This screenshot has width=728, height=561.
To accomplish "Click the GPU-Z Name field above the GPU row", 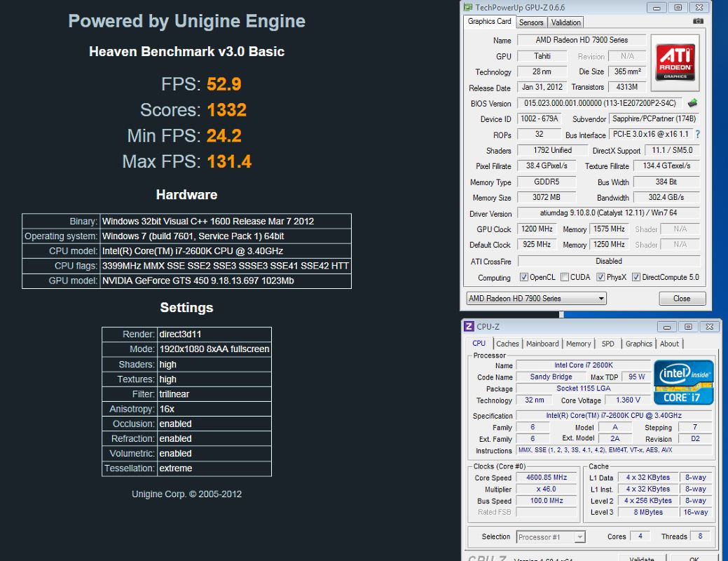I will 582,41.
